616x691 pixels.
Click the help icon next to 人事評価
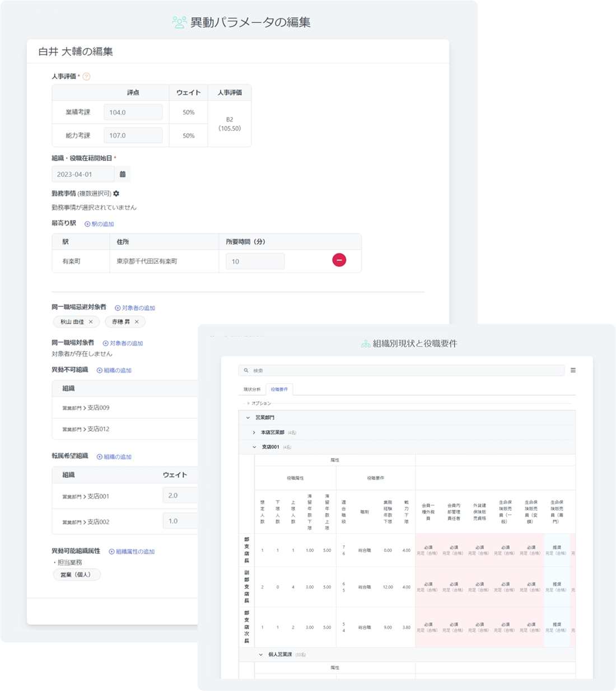[86, 77]
